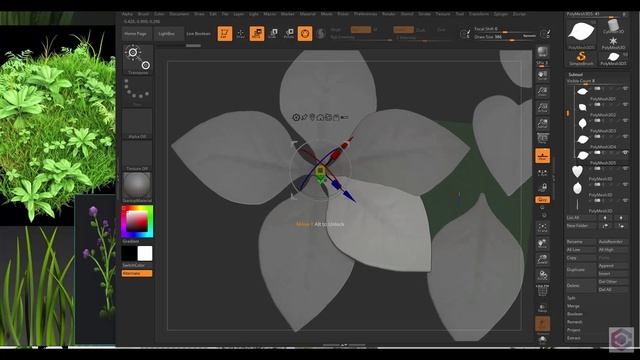Open the Preferences menu

click(x=365, y=14)
